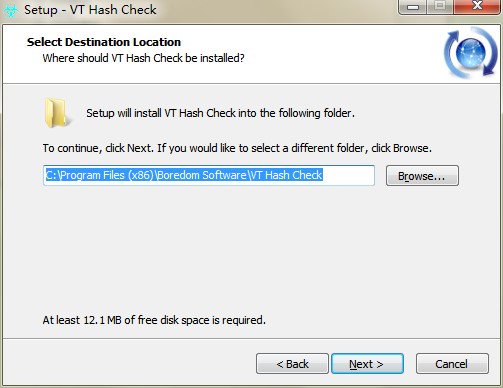Click the VT Hash Check title bar icon
503x388 pixels.
tap(10, 10)
